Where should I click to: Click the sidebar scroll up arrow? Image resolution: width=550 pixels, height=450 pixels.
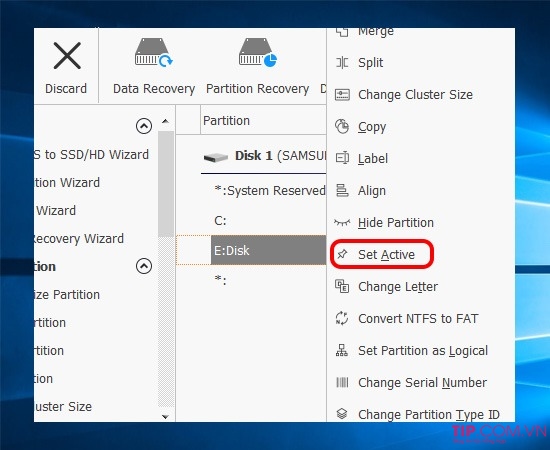tap(166, 121)
